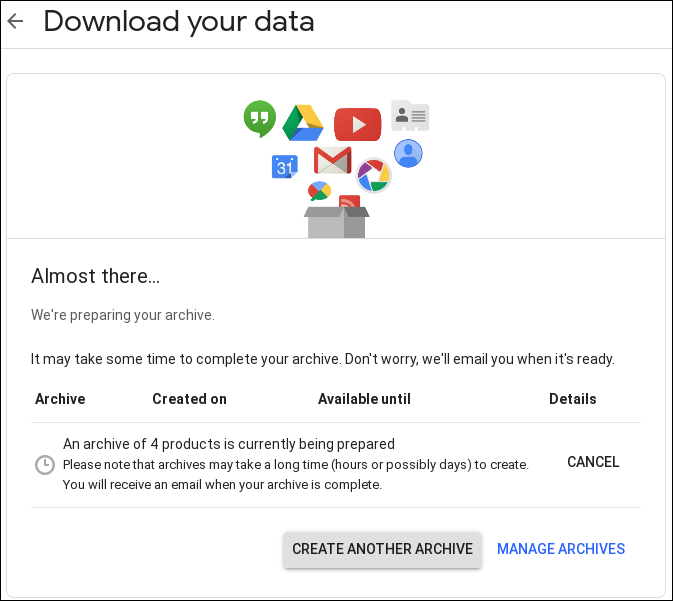Click the Google Drive triangle icon
Viewport: 673px width, 601px height.
pos(303,123)
